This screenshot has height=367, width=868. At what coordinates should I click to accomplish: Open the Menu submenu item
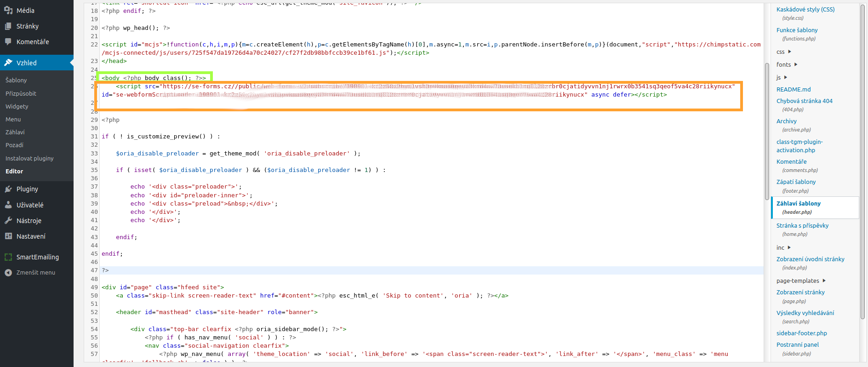[13, 119]
